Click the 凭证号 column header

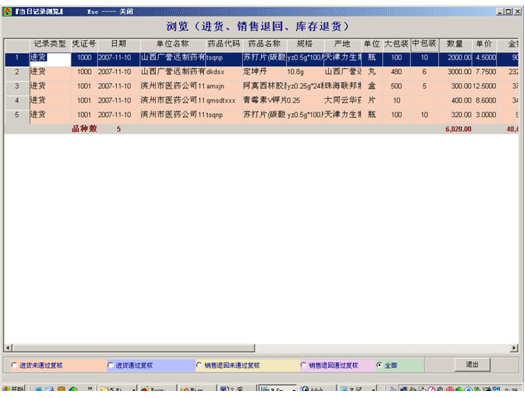[84, 44]
